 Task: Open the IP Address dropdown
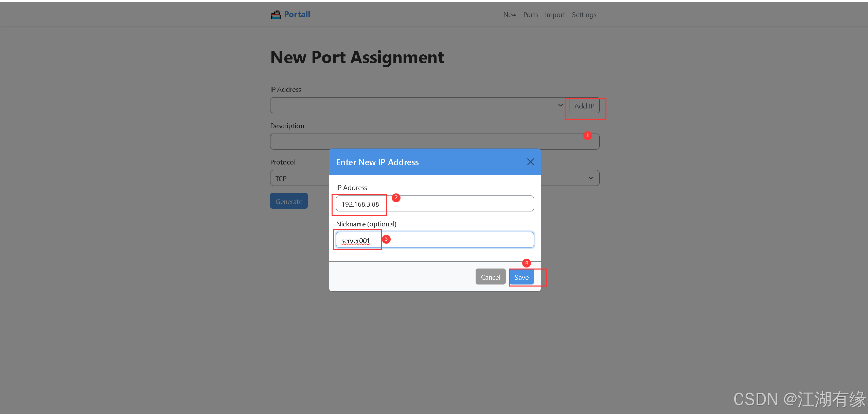[408, 105]
